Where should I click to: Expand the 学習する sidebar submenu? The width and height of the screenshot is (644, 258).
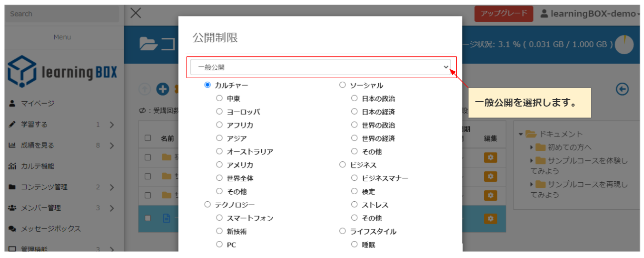111,125
